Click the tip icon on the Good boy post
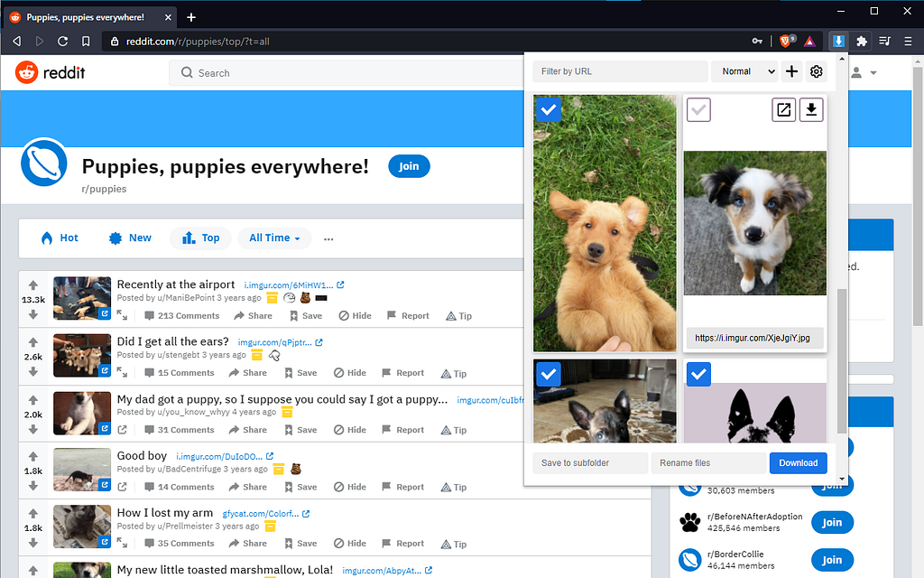The height and width of the screenshot is (578, 924). point(456,487)
